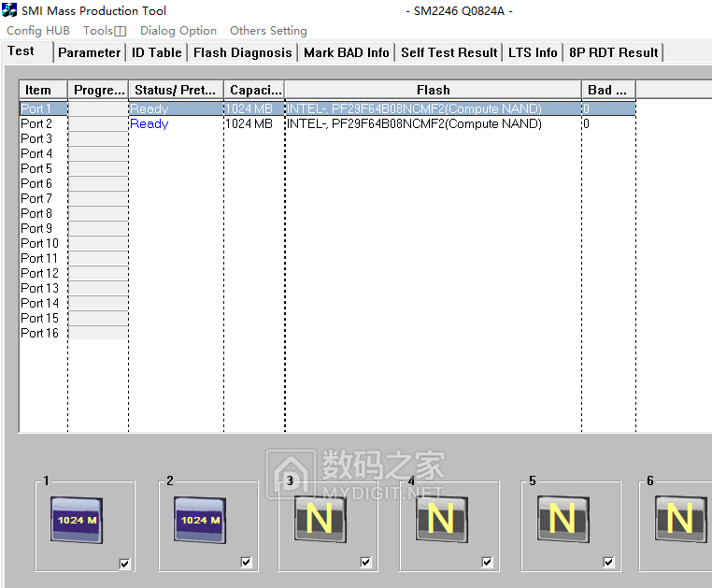
Task: Open the Others Setting menu
Action: [268, 31]
